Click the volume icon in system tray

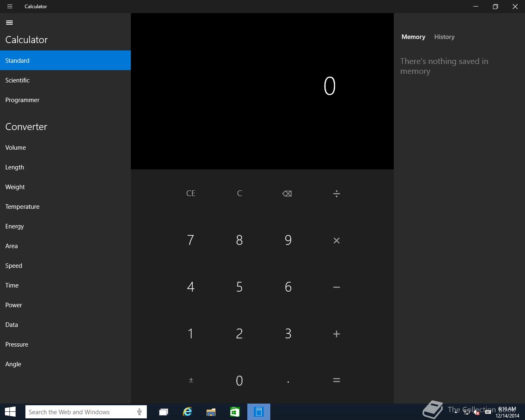click(x=477, y=412)
